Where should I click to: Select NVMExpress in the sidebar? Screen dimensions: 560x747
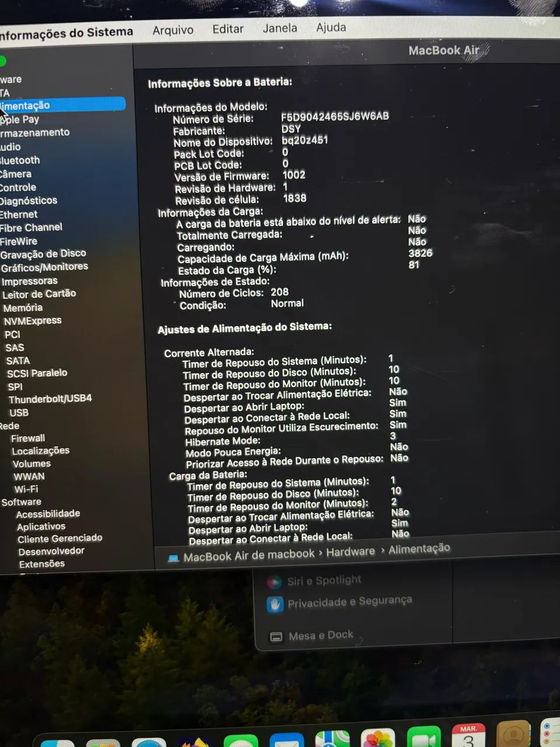click(33, 321)
